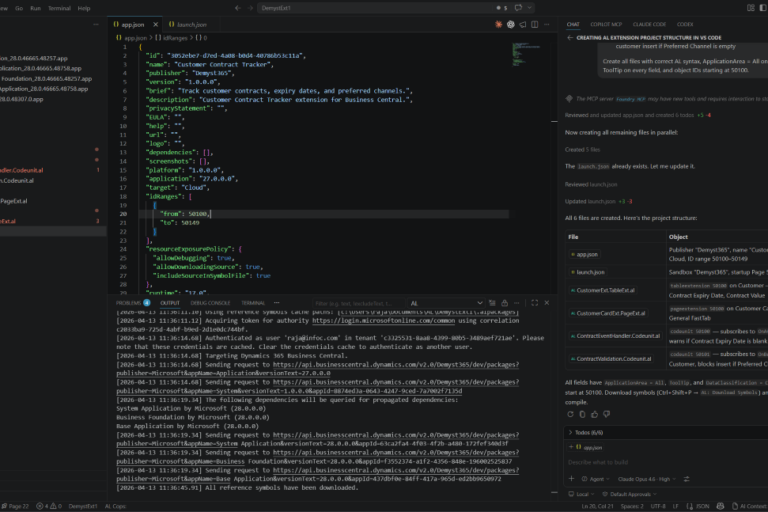This screenshot has width=768, height=512.
Task: Click launch.json chip in file table
Action: coord(587,272)
